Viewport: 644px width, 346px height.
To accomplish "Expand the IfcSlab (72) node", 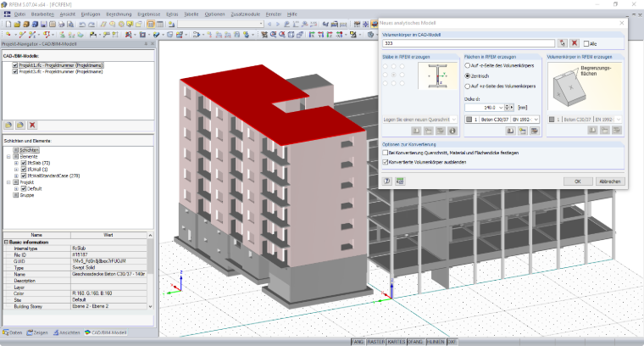I will point(16,163).
